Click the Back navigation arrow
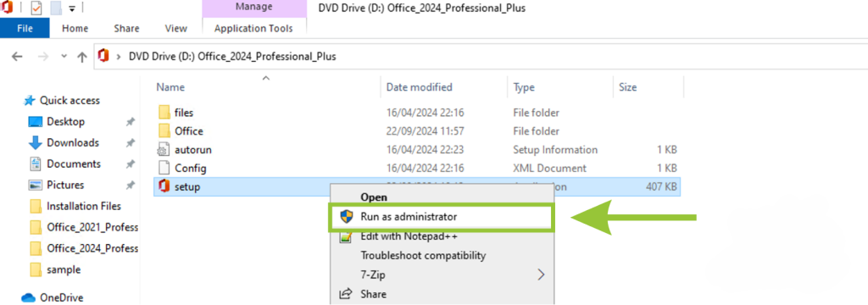Image resolution: width=868 pixels, height=305 pixels. point(17,57)
